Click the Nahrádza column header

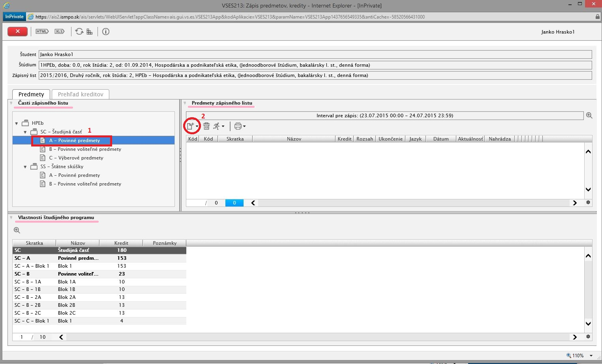(x=500, y=139)
